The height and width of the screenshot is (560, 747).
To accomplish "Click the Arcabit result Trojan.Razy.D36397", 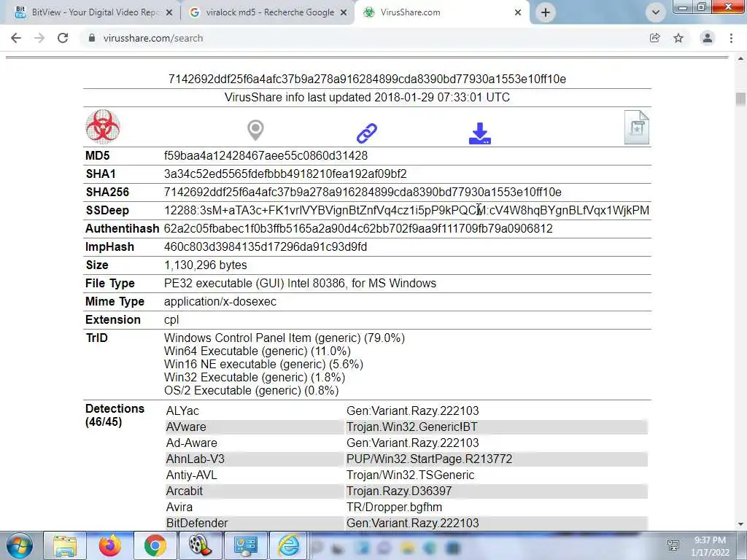I will [x=399, y=491].
